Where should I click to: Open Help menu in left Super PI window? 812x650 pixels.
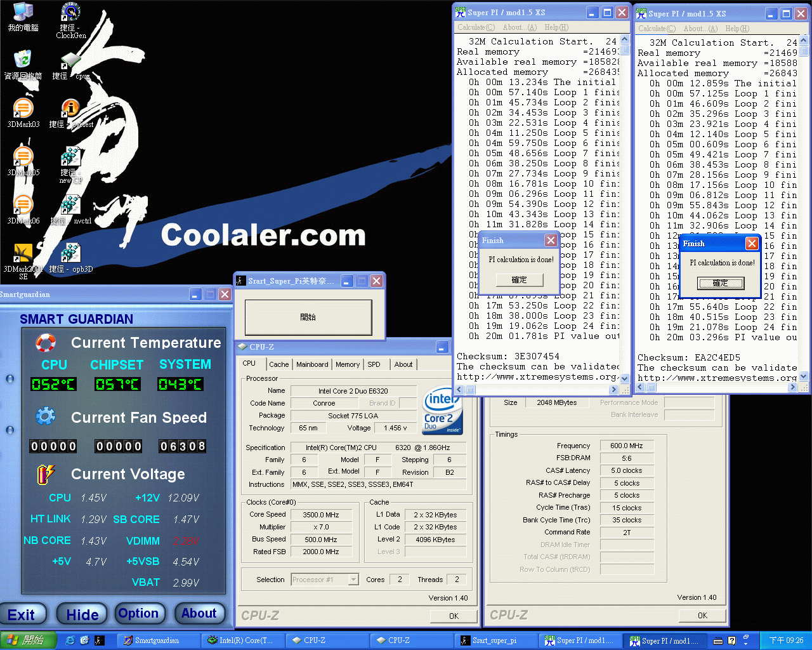(x=556, y=27)
